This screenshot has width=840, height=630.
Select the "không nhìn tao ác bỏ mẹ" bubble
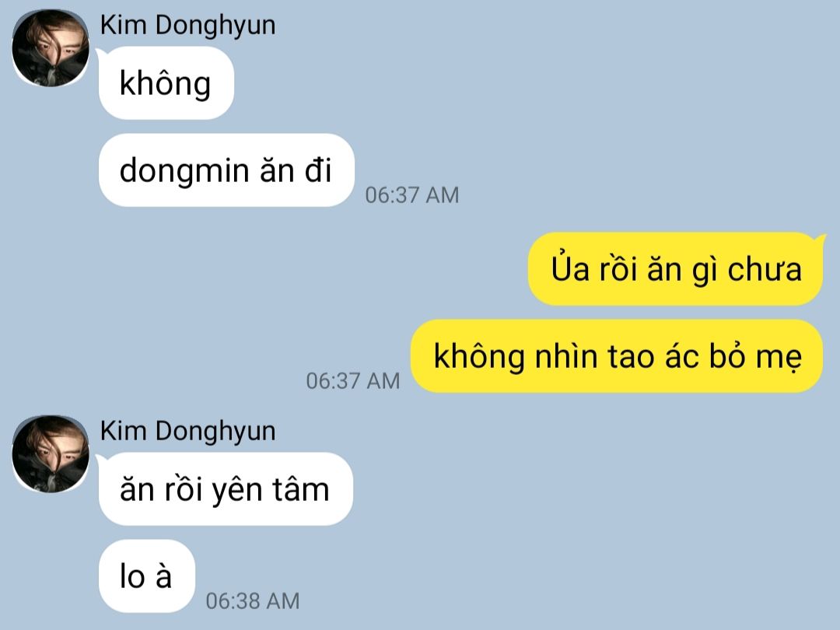[617, 356]
